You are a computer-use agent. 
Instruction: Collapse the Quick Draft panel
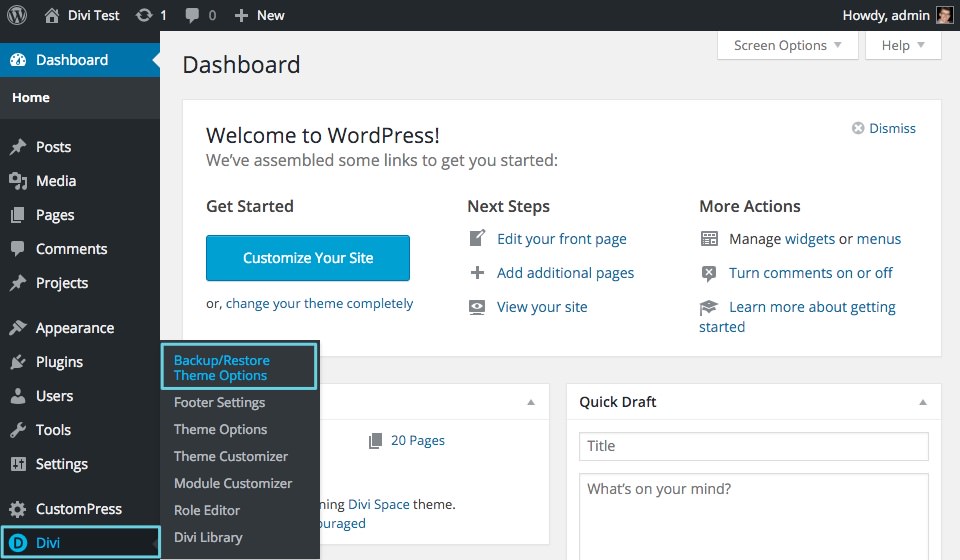(x=923, y=402)
